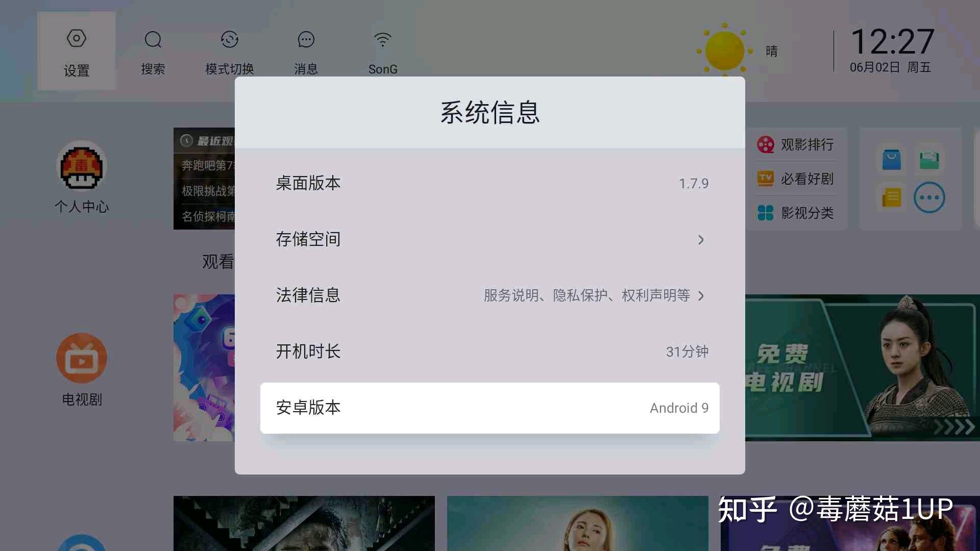Close the 系统信息 (System Info) dialog
The height and width of the screenshot is (551, 980).
click(135, 269)
